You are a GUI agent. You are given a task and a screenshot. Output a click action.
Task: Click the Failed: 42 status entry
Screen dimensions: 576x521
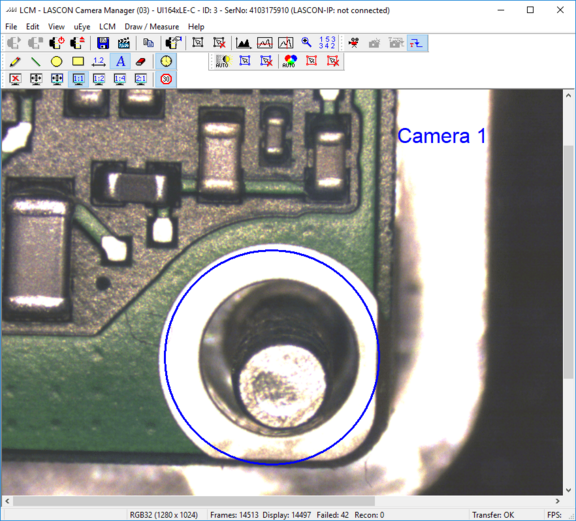[x=332, y=515]
